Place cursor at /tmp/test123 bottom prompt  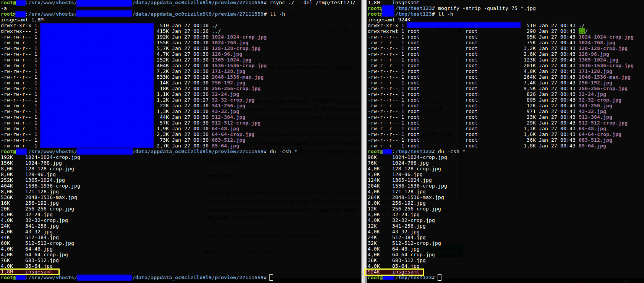[x=440, y=278]
